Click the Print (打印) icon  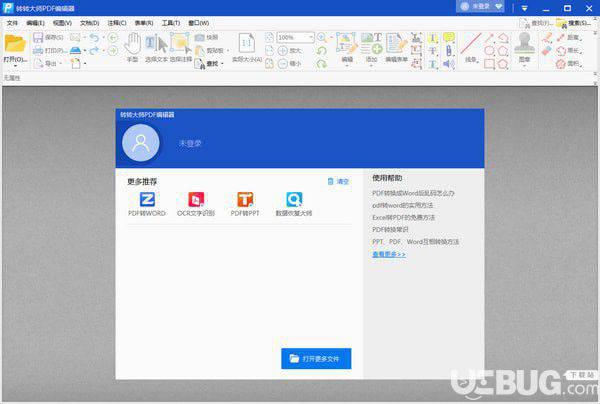tap(38, 50)
